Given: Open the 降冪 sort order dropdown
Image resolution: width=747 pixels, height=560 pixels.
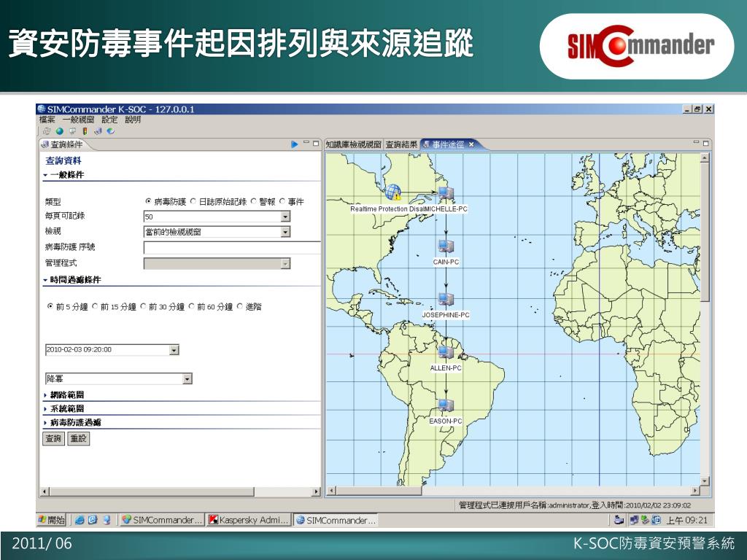Looking at the screenshot, I should [x=187, y=378].
